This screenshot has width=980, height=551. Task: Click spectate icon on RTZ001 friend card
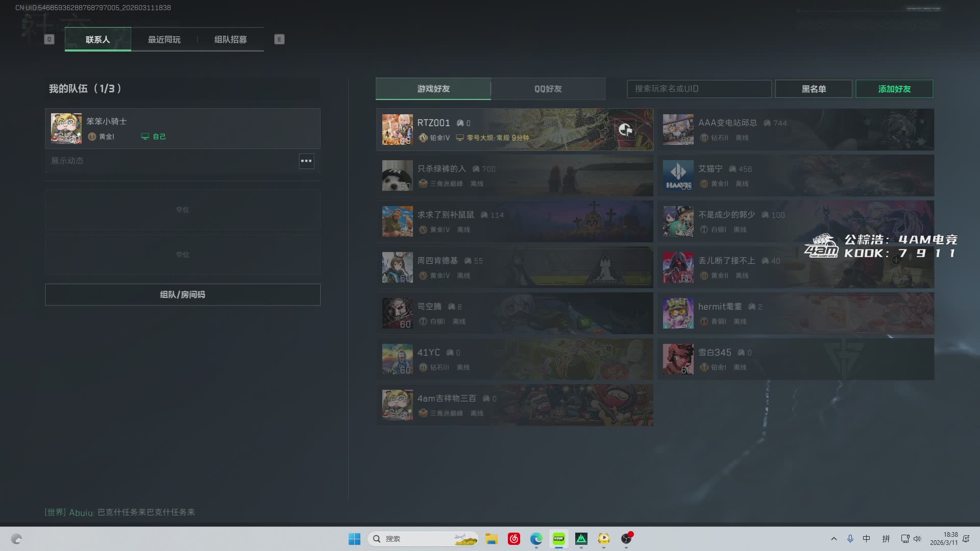tap(625, 130)
